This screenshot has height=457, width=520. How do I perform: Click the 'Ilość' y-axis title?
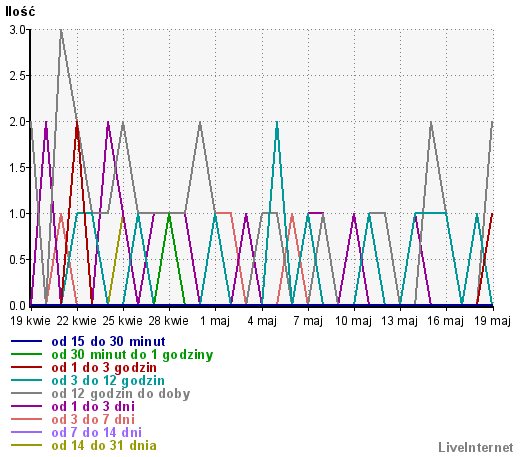point(20,12)
